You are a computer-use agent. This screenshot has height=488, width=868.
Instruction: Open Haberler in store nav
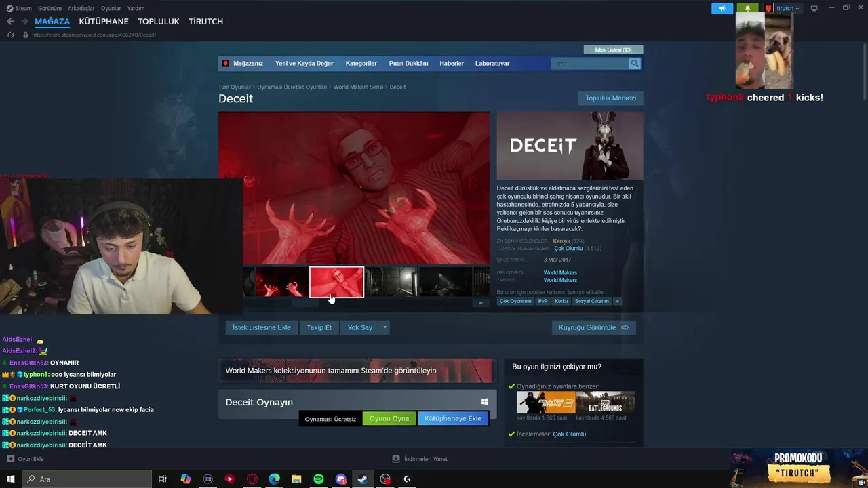(x=452, y=63)
